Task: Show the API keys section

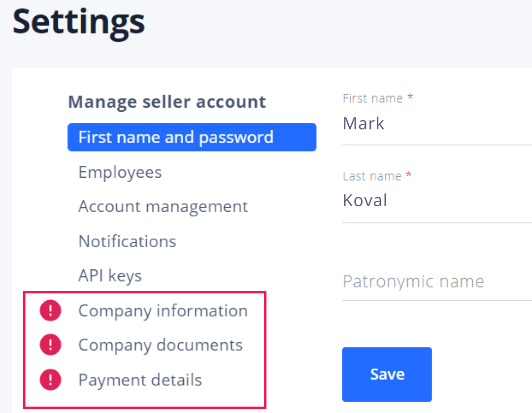Action: [x=110, y=276]
